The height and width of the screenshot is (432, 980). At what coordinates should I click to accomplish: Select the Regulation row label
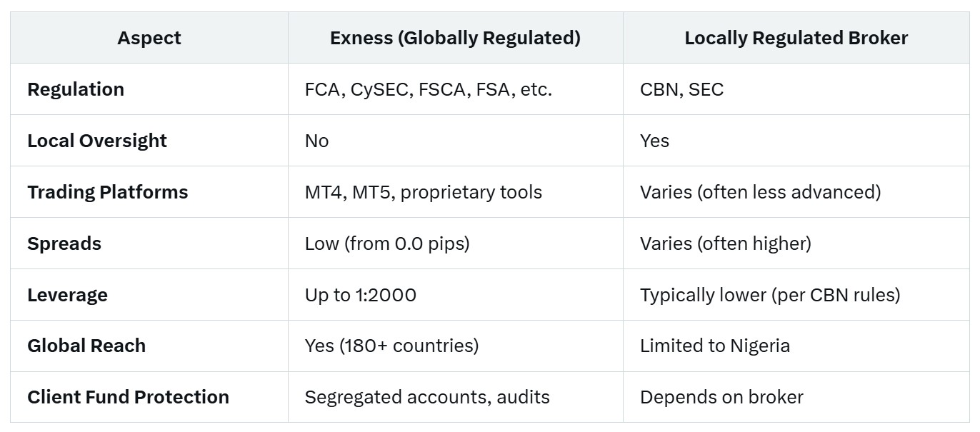tap(76, 89)
